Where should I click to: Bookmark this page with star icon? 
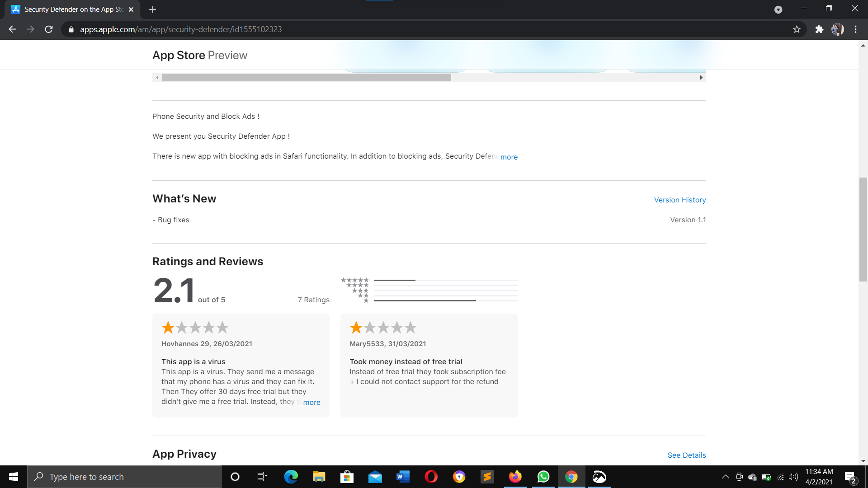[797, 29]
